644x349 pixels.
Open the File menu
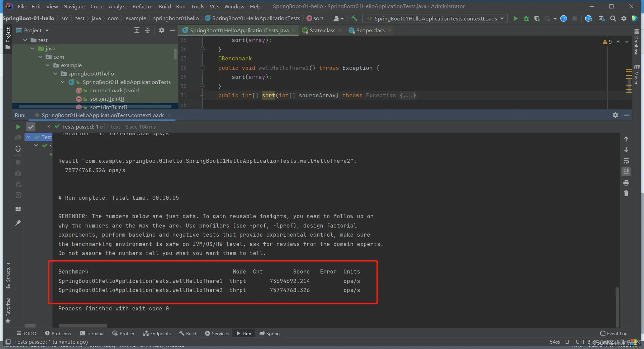(22, 6)
